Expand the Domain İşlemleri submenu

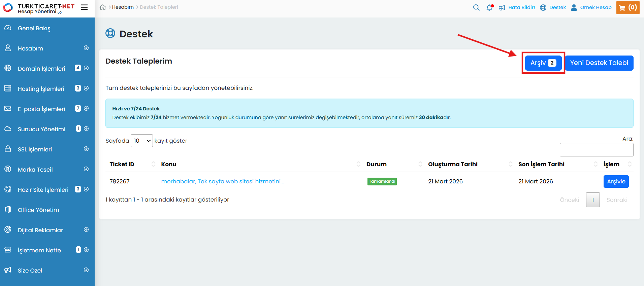tap(86, 68)
